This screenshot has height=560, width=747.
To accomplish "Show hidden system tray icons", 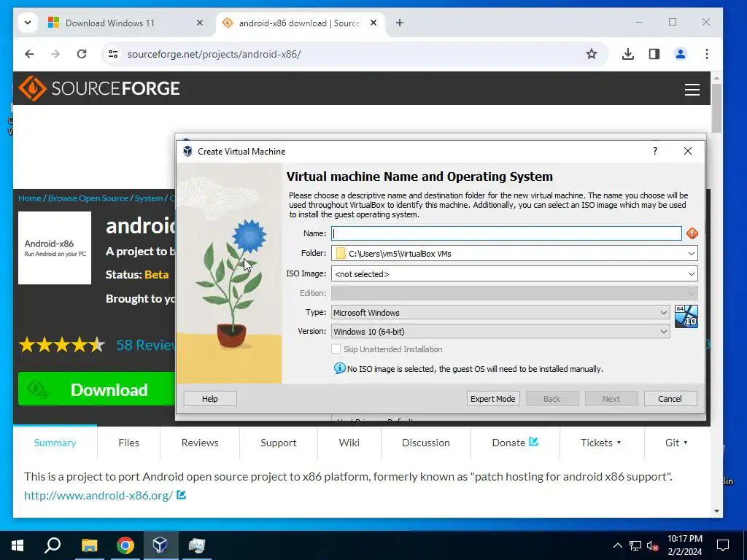I will tap(617, 545).
